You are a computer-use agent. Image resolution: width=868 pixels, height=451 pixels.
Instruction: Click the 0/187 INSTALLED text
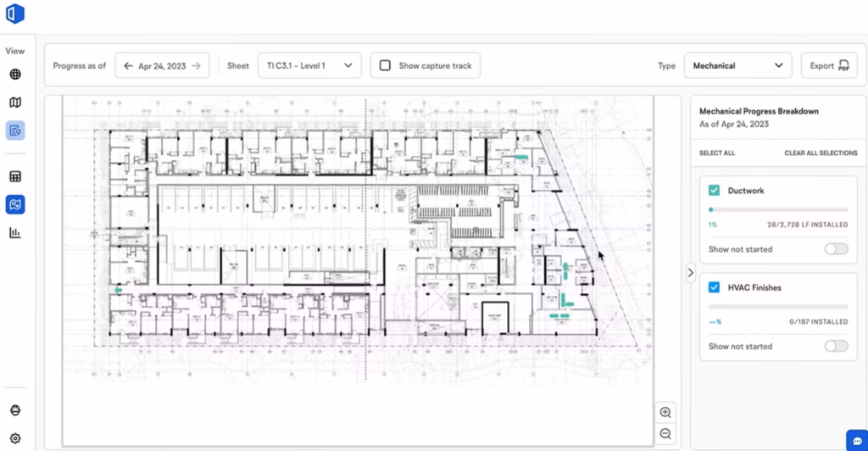818,321
